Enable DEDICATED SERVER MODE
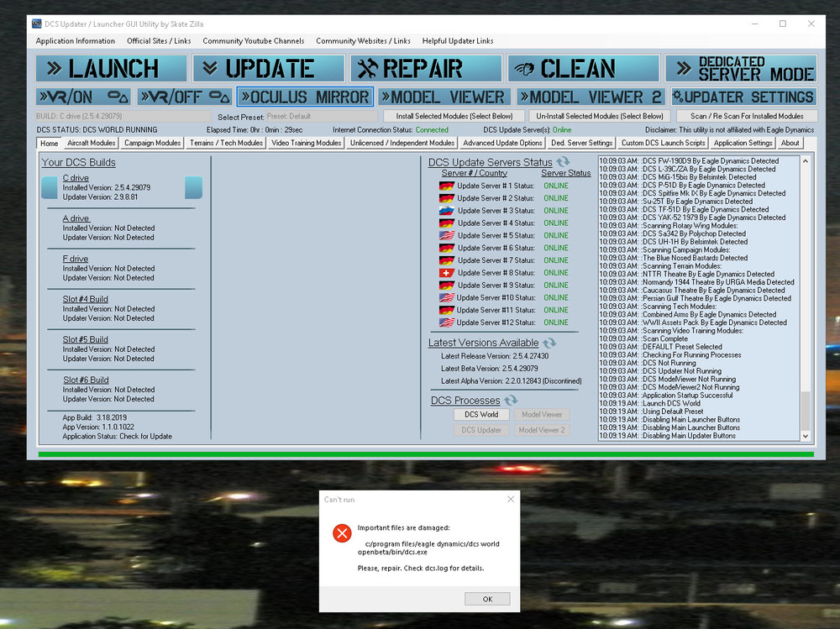Screen dimensions: 840x629 pos(741,67)
